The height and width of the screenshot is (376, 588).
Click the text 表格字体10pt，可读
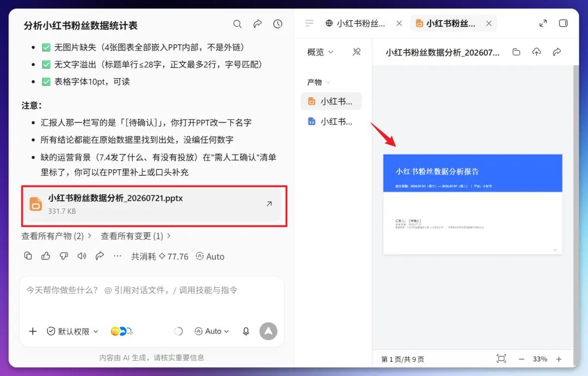point(92,82)
